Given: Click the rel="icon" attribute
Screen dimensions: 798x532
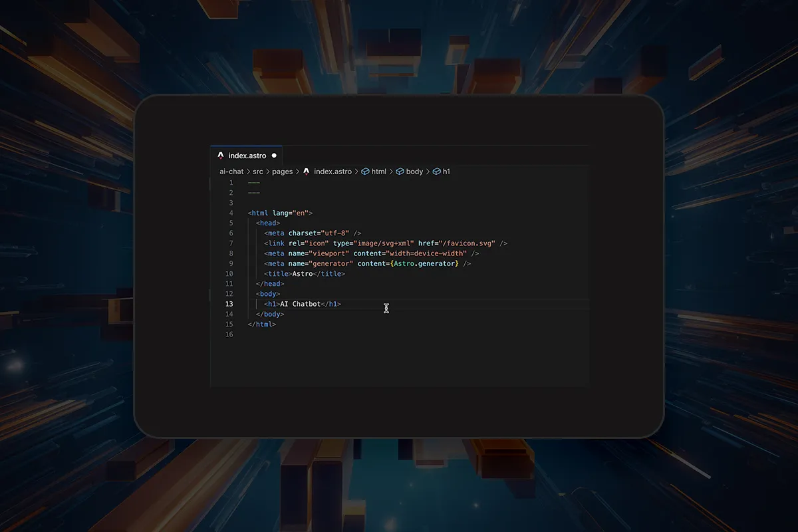Looking at the screenshot, I should pyautogui.click(x=309, y=243).
